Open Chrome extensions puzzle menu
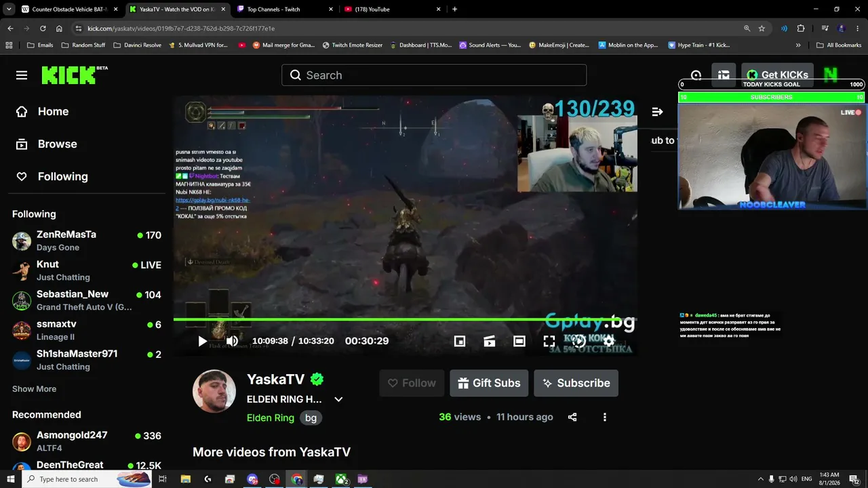The width and height of the screenshot is (868, 488). click(801, 28)
